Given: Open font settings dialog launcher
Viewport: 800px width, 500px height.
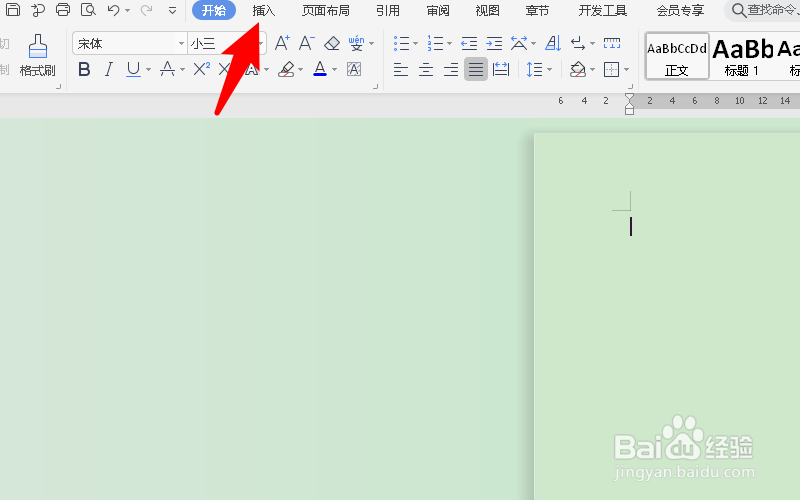Looking at the screenshot, I should 376,87.
